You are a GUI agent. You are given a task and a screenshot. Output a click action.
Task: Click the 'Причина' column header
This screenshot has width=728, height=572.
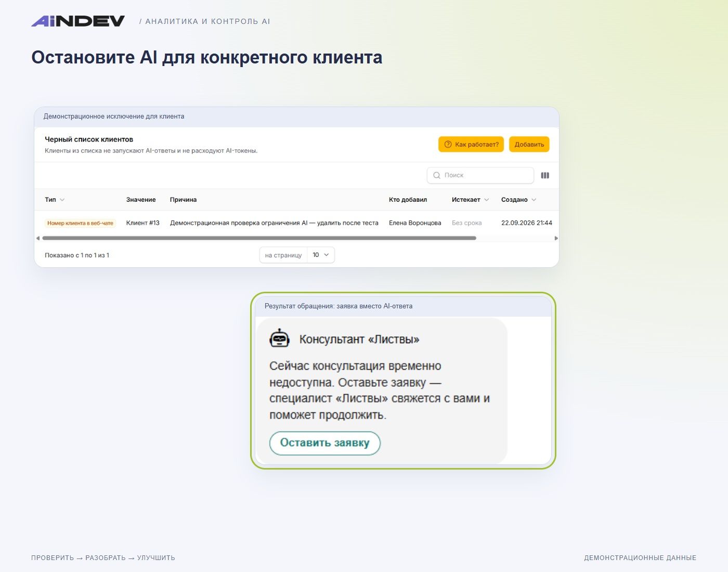click(x=183, y=200)
